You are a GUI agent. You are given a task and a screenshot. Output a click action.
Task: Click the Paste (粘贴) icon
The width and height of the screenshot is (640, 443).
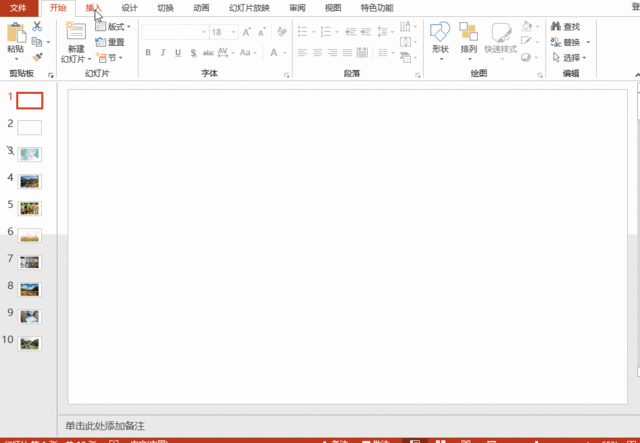point(15,33)
